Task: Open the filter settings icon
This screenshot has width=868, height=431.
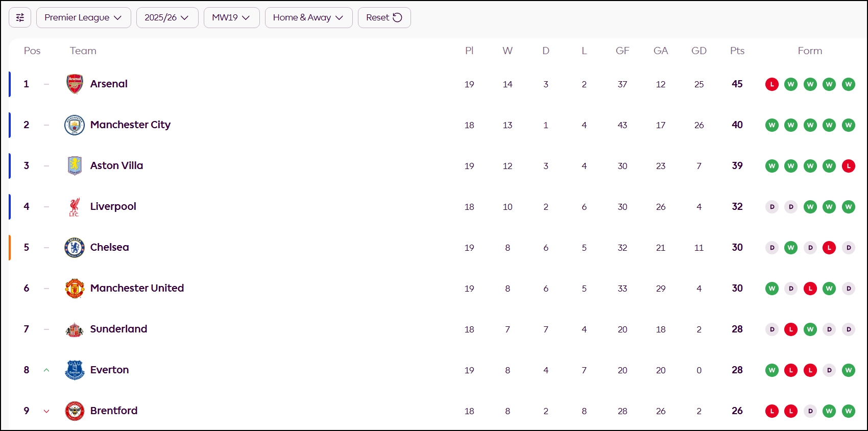Action: pos(20,17)
